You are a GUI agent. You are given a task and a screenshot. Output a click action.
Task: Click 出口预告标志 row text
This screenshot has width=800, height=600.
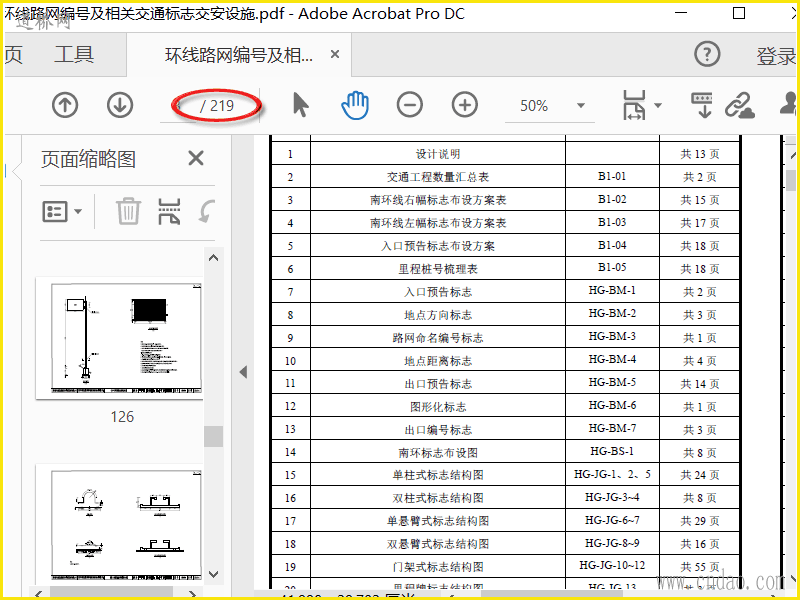(438, 384)
